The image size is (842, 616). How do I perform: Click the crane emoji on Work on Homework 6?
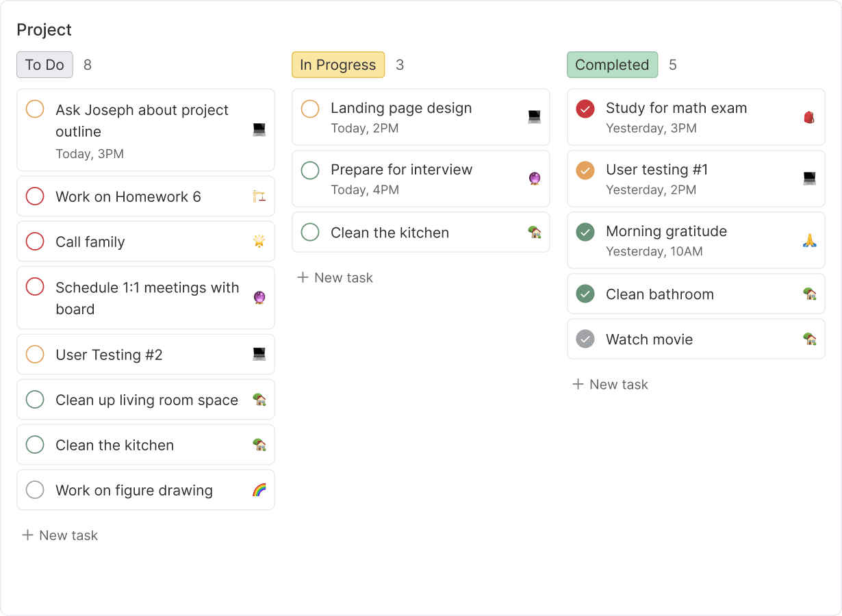259,197
